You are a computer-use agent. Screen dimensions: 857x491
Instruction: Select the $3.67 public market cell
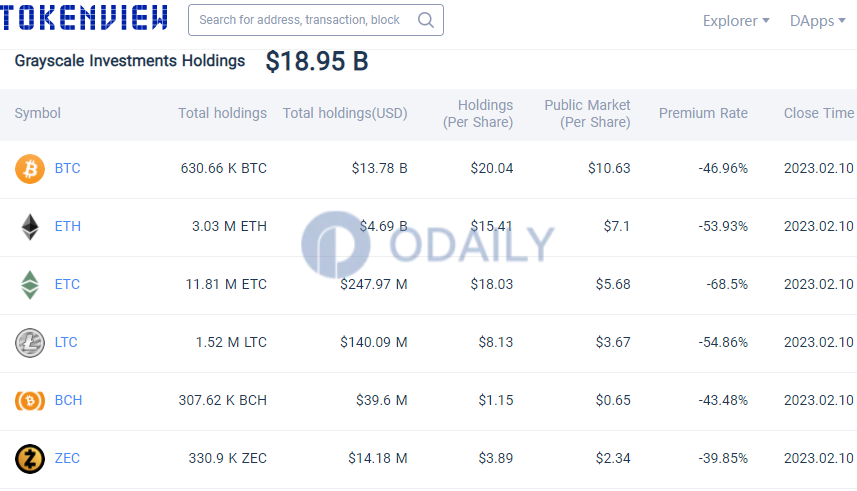click(613, 342)
